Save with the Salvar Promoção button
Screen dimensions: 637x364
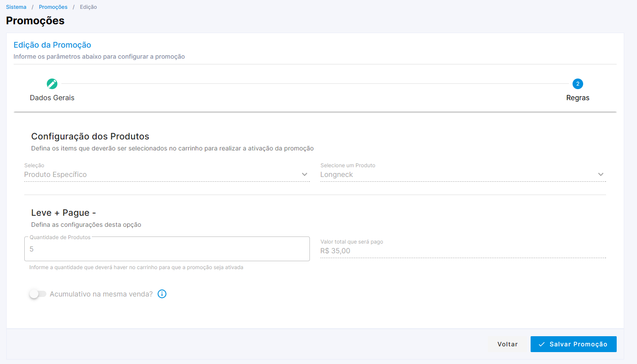tap(573, 344)
